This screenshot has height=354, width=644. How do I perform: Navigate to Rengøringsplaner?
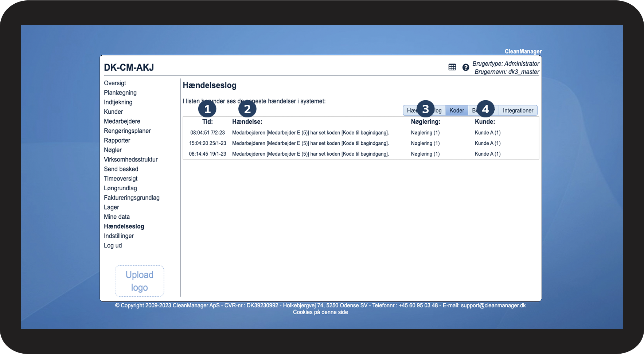[127, 131]
